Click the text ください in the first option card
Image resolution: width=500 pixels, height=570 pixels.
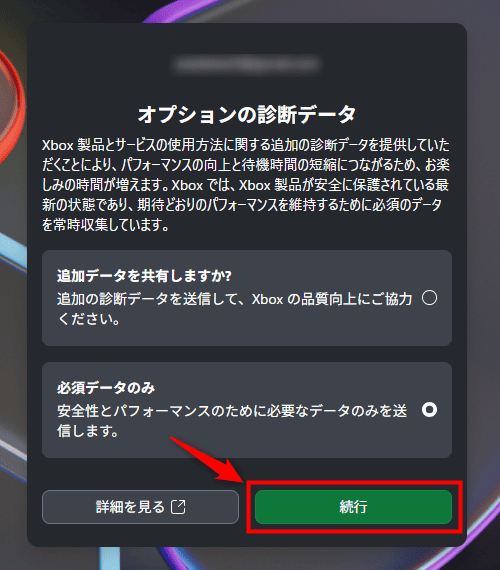click(x=89, y=319)
